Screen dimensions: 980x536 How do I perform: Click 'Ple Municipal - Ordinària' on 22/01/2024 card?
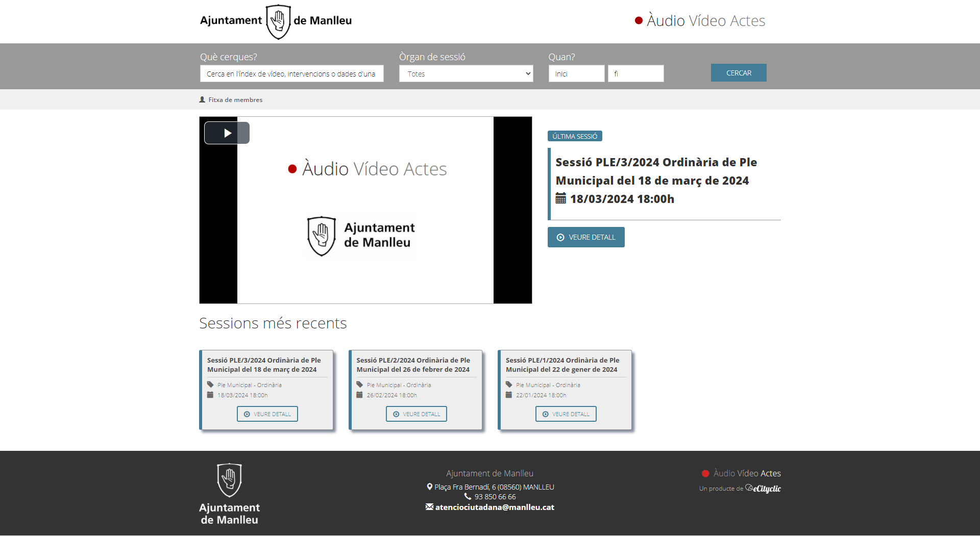coord(548,385)
